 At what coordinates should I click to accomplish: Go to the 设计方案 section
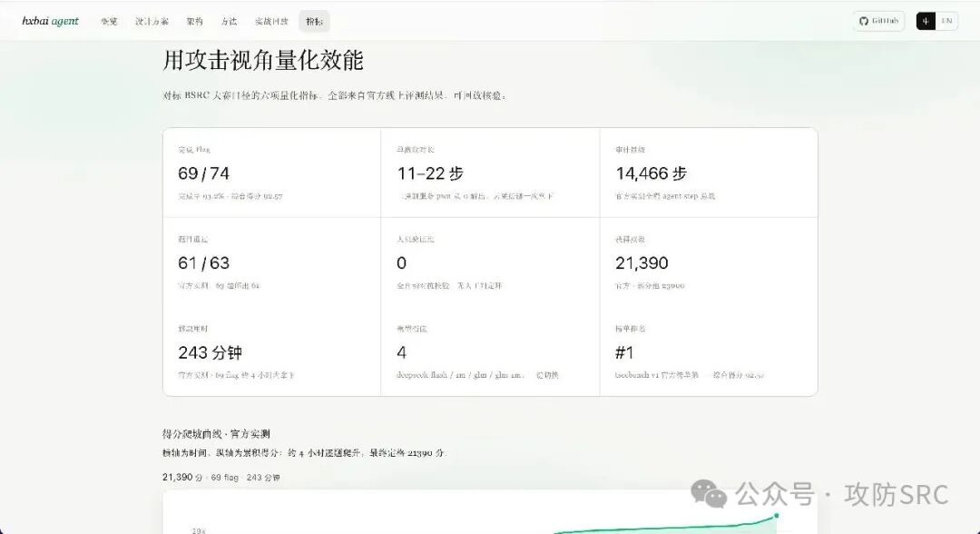(x=152, y=21)
